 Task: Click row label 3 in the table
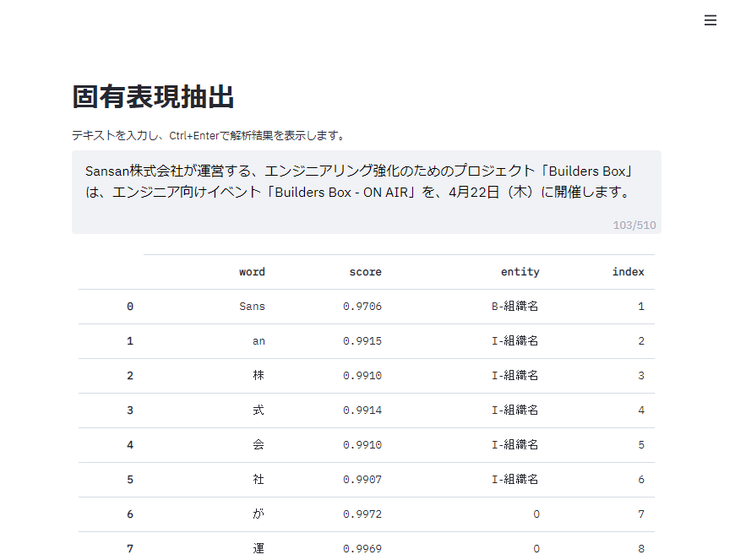(130, 410)
